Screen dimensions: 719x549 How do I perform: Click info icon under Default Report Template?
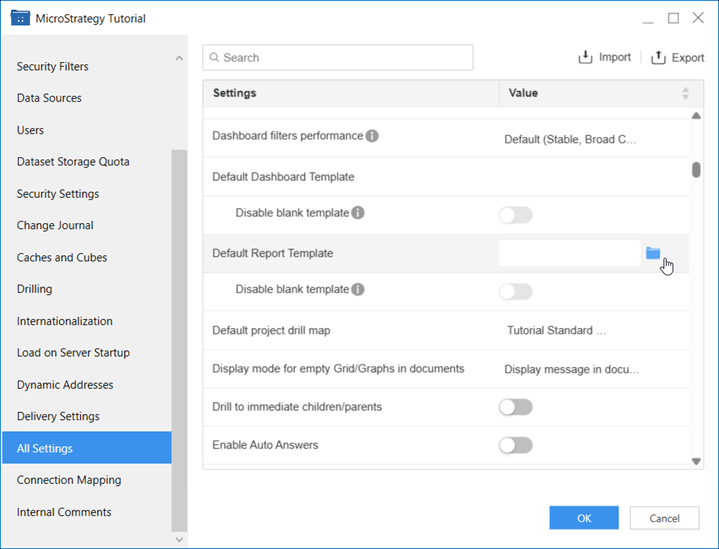(x=358, y=290)
